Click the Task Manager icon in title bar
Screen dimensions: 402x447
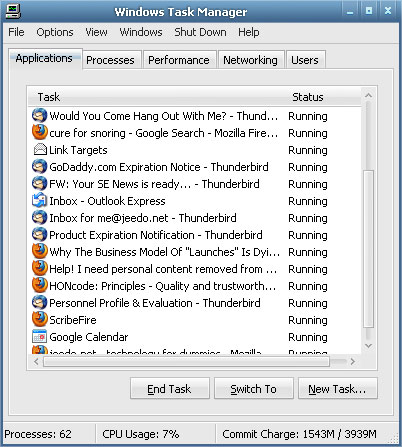coord(13,11)
